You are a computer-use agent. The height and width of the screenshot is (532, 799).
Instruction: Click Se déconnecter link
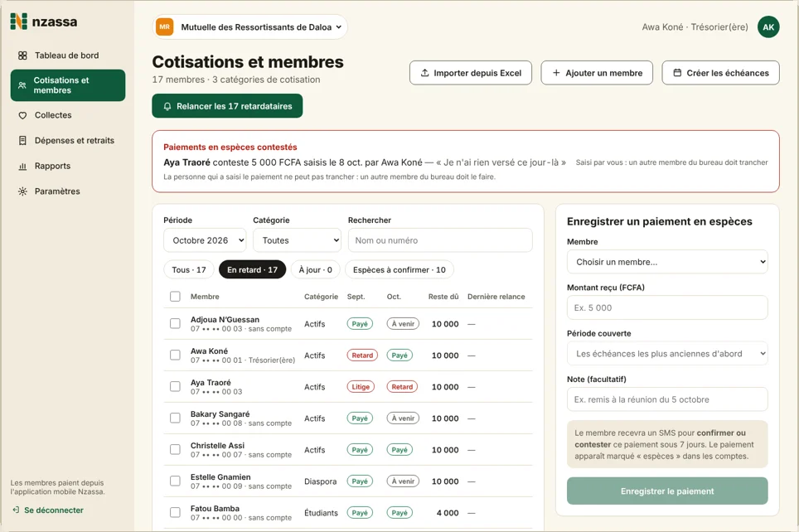click(48, 510)
